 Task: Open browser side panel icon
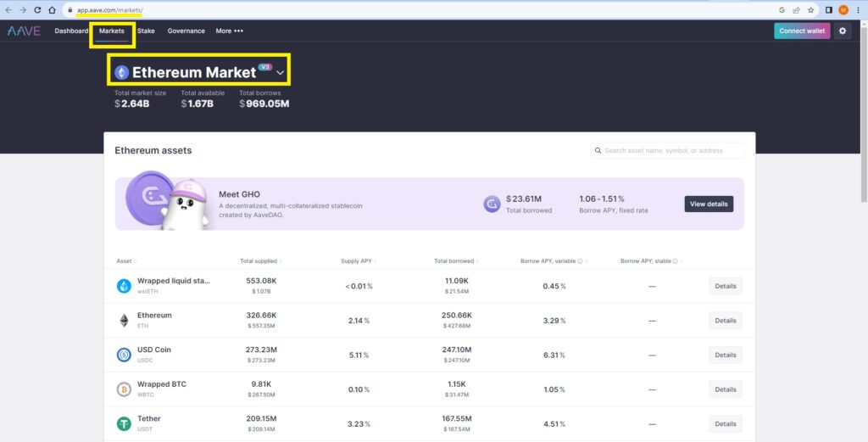pos(829,10)
